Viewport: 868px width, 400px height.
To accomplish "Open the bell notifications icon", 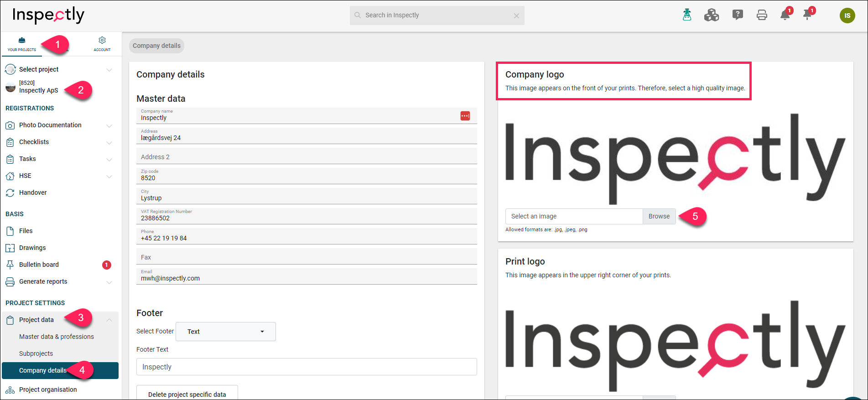I will 785,15.
